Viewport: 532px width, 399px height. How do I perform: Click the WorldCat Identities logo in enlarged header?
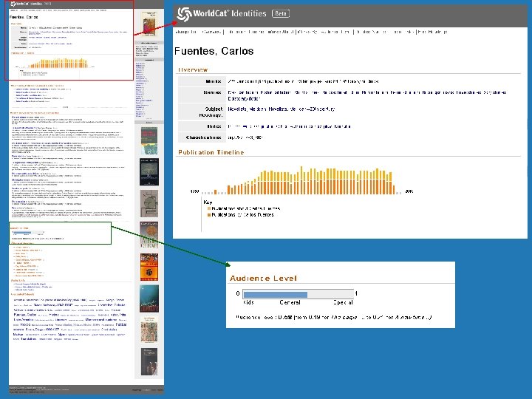(x=222, y=14)
